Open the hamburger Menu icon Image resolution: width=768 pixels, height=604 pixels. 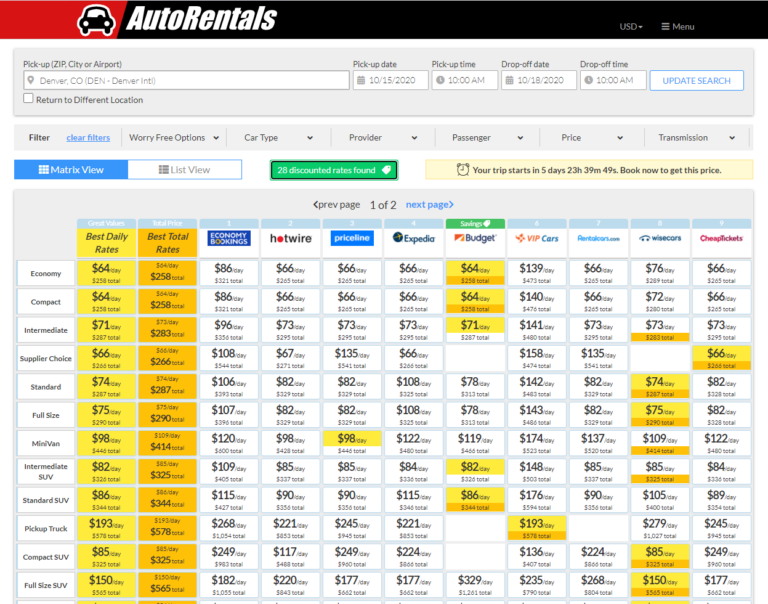(x=665, y=26)
